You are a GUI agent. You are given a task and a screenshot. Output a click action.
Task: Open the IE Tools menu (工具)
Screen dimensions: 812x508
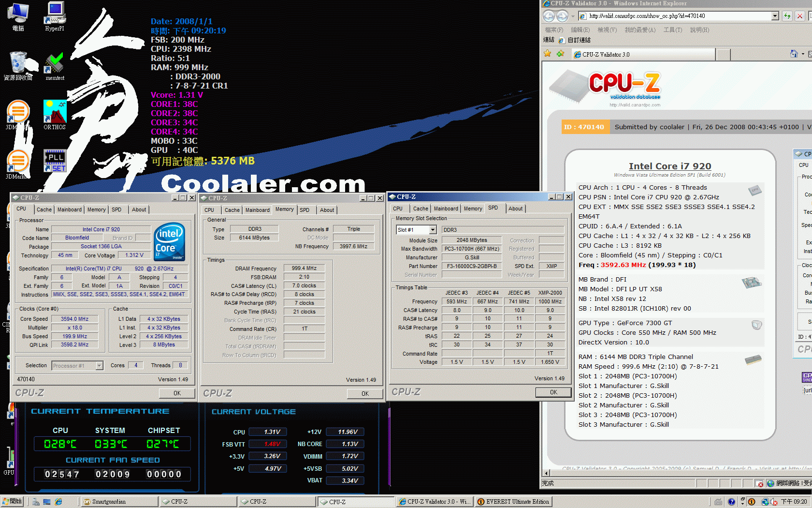[x=672, y=30]
